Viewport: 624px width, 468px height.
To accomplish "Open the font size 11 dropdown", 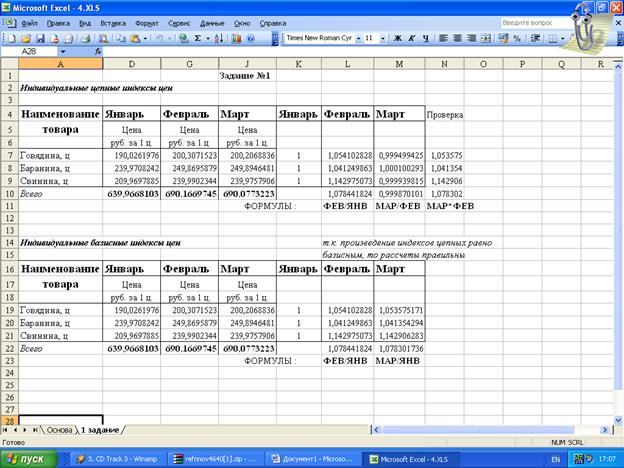I will [x=384, y=38].
